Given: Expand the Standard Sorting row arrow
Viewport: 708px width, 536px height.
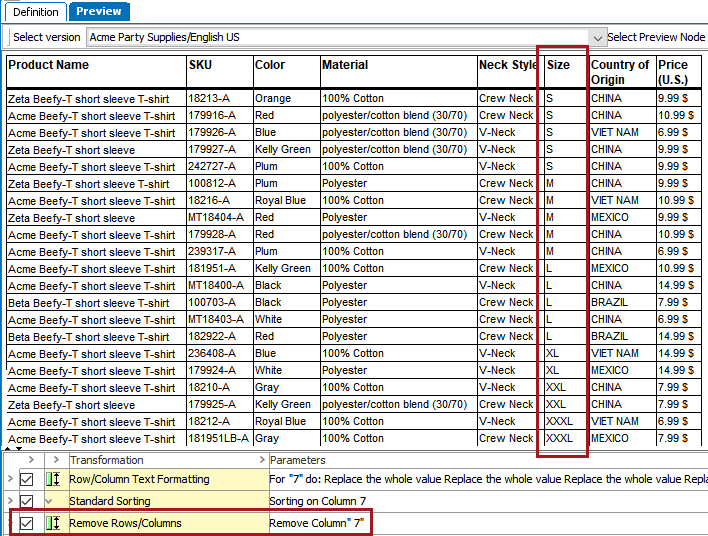Looking at the screenshot, I should coord(9,501).
